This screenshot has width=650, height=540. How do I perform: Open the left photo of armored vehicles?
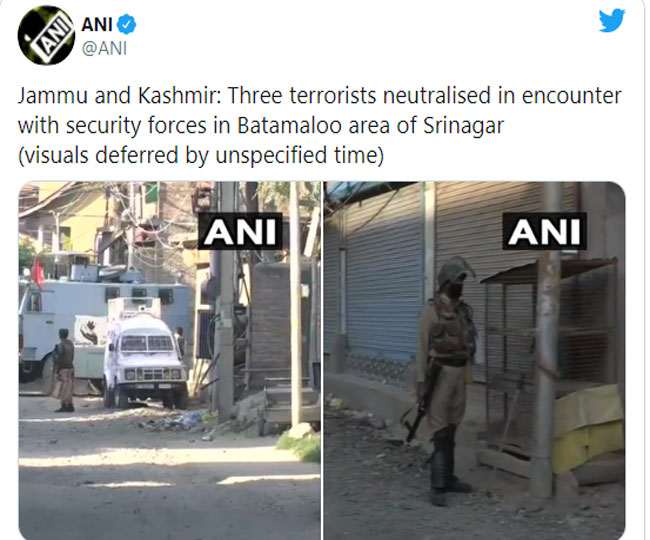coord(170,361)
